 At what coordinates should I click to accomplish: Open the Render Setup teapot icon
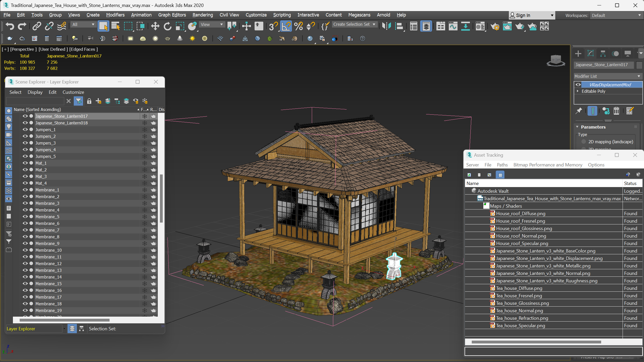point(495,26)
